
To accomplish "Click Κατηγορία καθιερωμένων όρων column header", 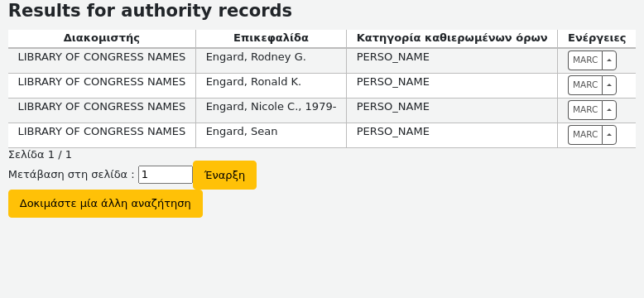I will 452,39.
